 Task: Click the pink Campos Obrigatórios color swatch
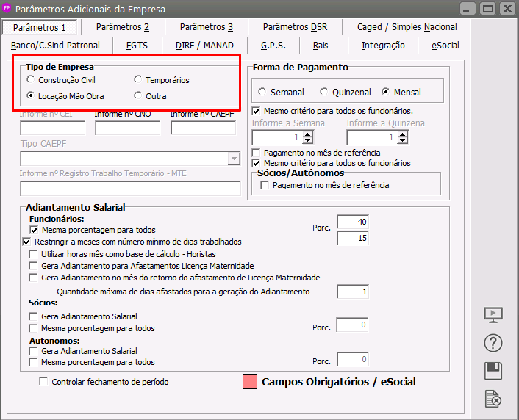coord(249,383)
